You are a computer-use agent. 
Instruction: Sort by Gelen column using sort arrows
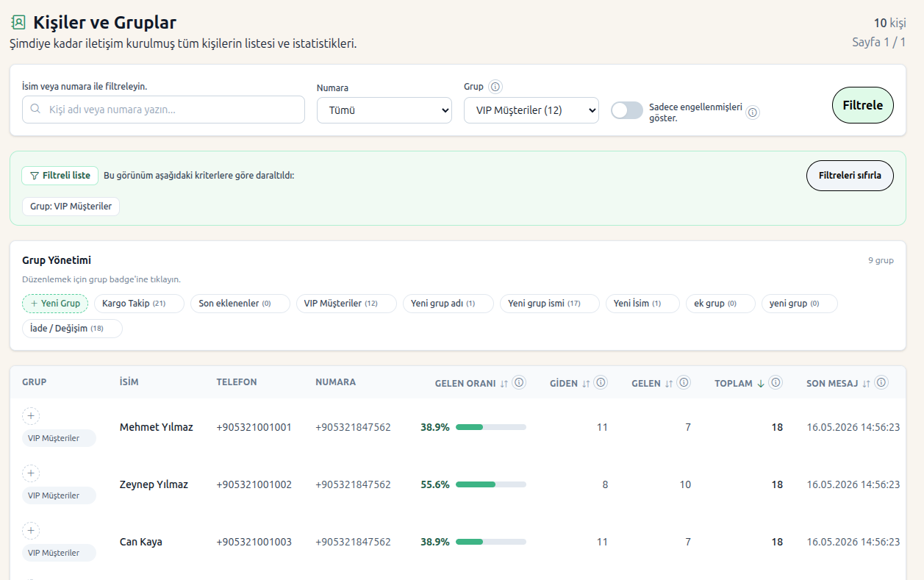[x=669, y=384]
